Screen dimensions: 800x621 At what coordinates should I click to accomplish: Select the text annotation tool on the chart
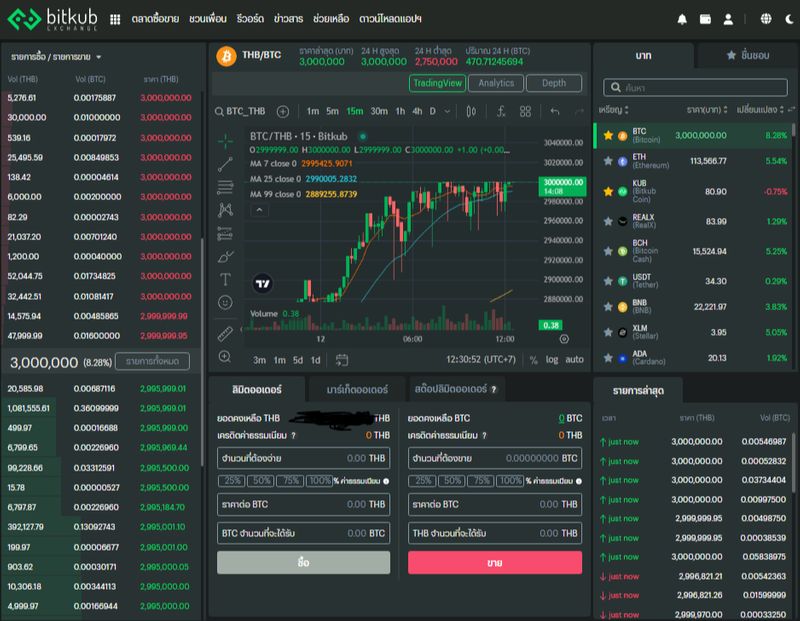point(225,276)
